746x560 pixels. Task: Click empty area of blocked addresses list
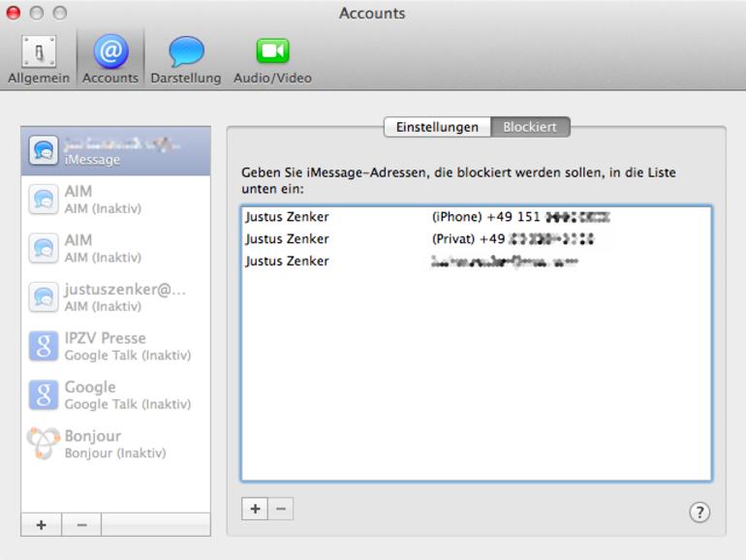point(476,376)
